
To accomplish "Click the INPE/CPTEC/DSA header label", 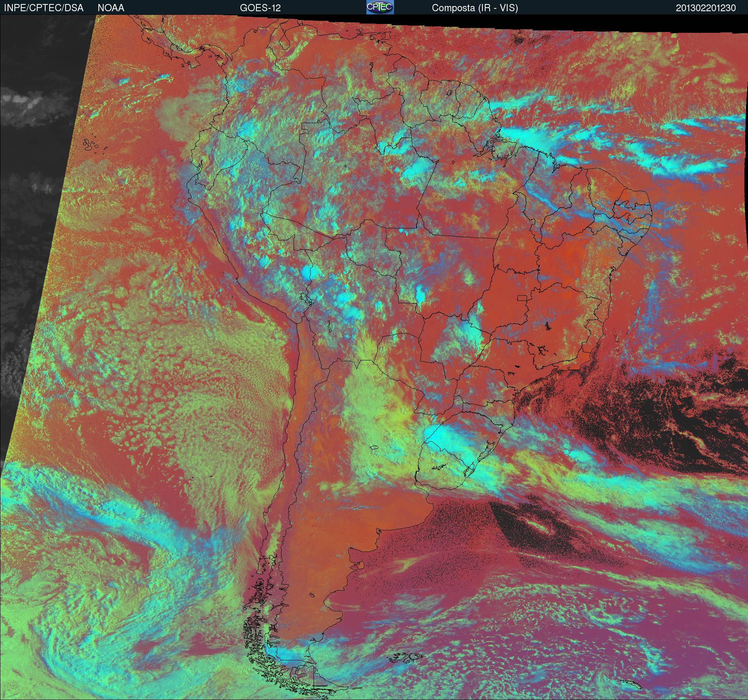I will pyautogui.click(x=44, y=8).
